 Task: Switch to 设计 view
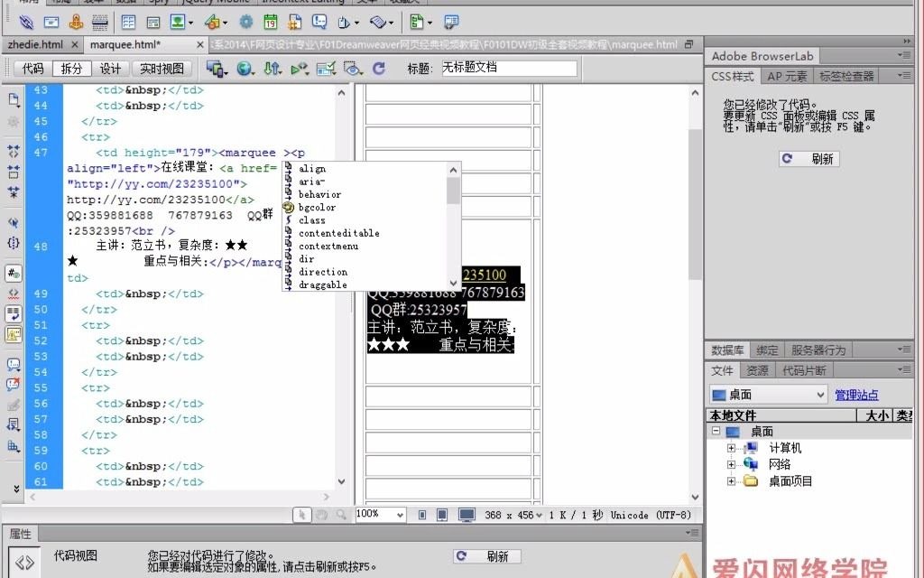[110, 69]
